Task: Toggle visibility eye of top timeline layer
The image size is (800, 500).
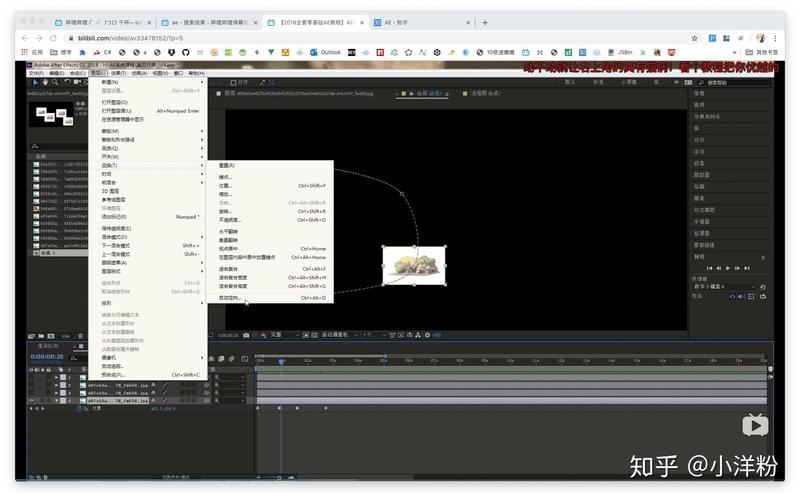Action: click(x=33, y=376)
